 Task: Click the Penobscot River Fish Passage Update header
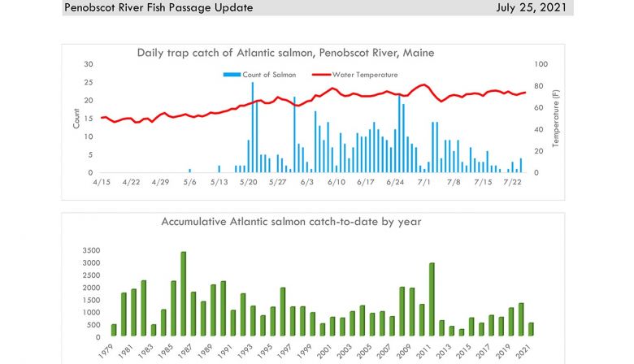(x=158, y=7)
